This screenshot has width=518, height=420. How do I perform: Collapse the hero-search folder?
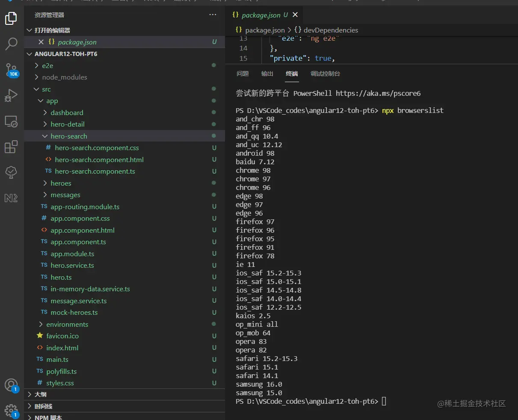68,136
